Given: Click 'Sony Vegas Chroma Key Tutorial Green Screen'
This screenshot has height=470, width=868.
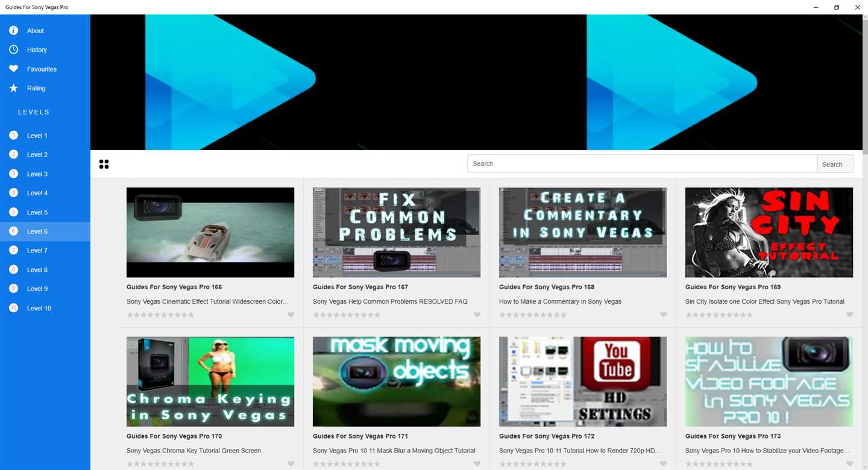Looking at the screenshot, I should (193, 451).
